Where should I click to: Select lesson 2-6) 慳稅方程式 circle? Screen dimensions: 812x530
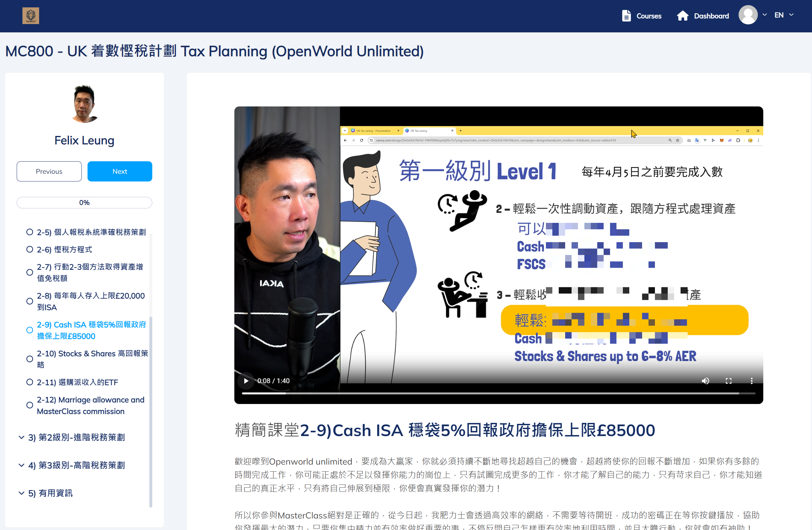click(30, 249)
